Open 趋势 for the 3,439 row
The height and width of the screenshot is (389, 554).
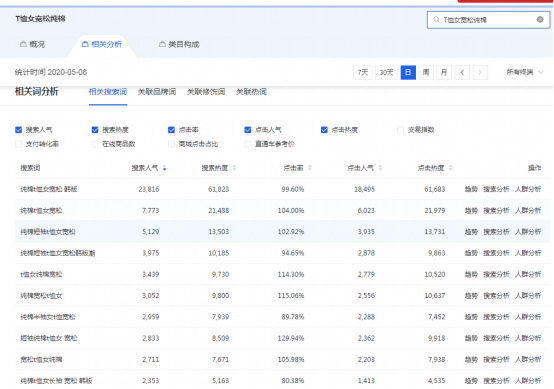point(471,274)
